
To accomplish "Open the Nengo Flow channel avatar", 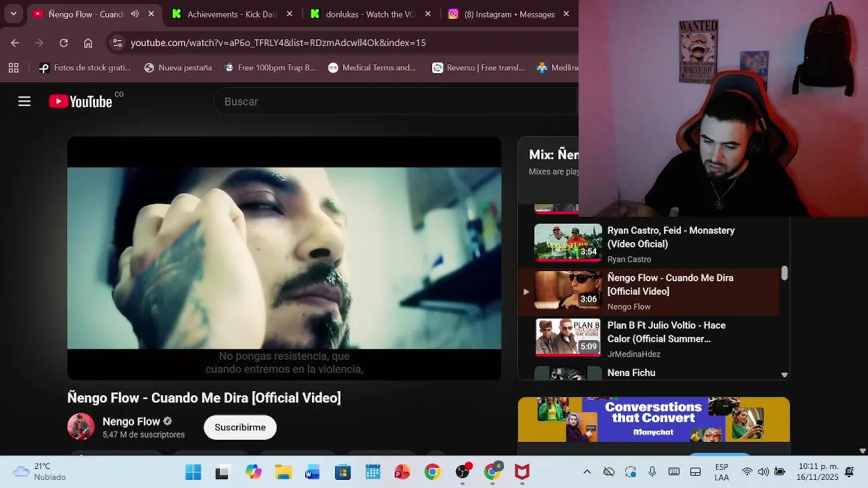I will click(81, 427).
